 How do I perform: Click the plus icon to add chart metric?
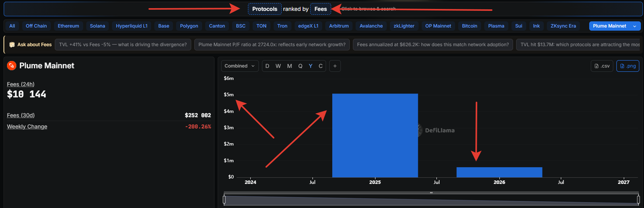point(334,66)
